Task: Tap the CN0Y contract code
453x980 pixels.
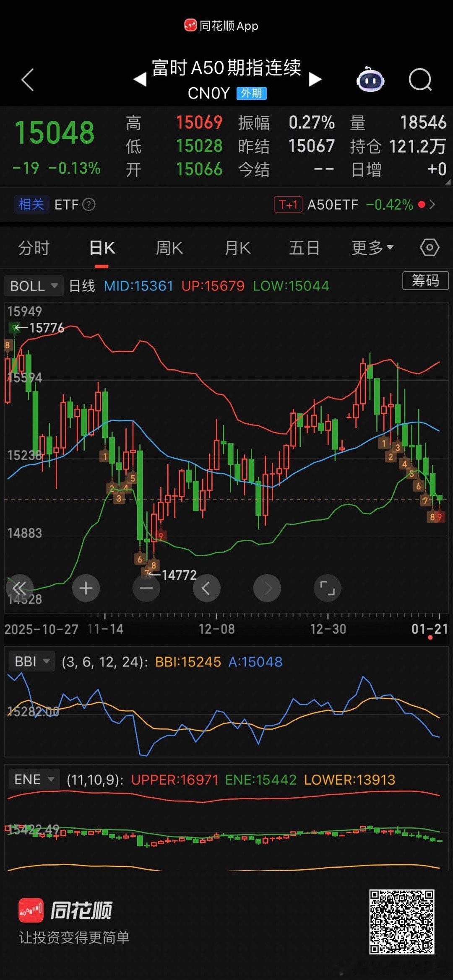Action: tap(208, 93)
